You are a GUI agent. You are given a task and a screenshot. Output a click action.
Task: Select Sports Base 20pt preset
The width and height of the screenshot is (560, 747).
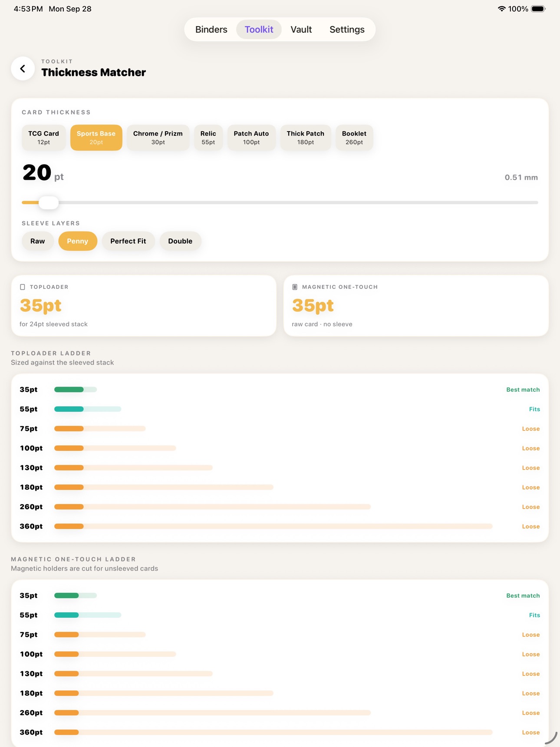point(96,138)
